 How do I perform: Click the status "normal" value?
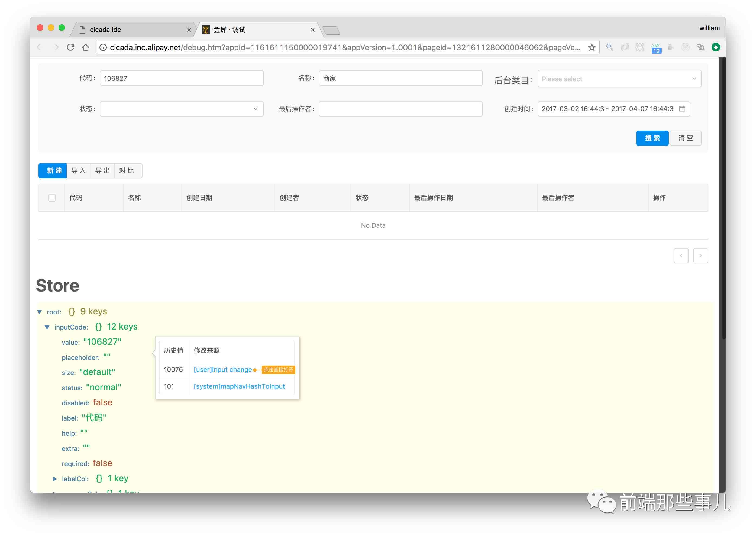pos(104,387)
